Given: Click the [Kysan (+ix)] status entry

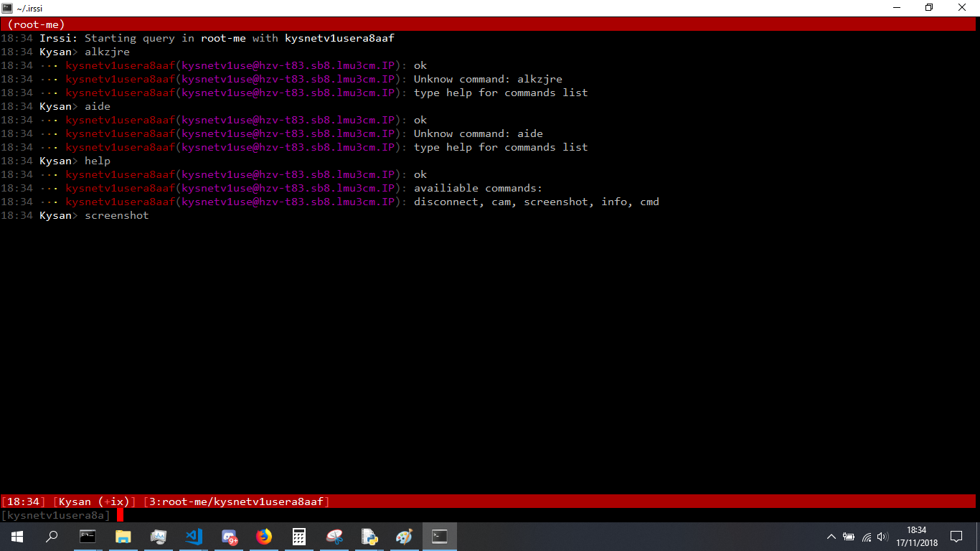Looking at the screenshot, I should coord(95,501).
